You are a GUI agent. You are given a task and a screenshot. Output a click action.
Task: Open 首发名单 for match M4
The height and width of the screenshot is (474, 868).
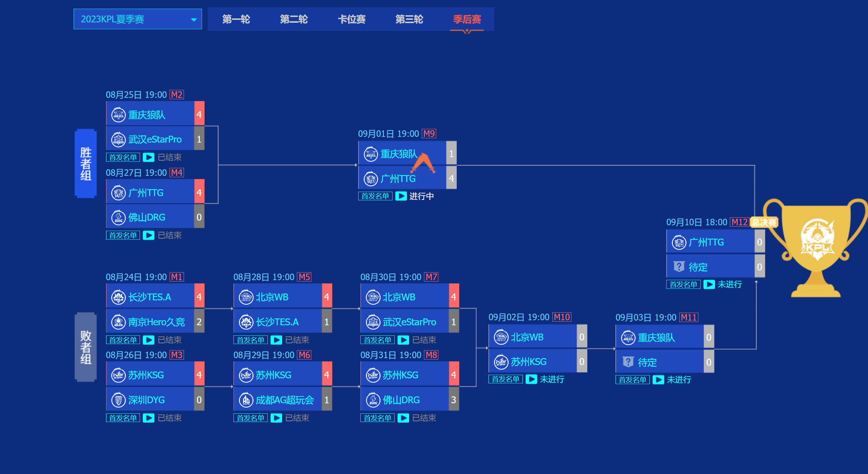click(x=123, y=235)
